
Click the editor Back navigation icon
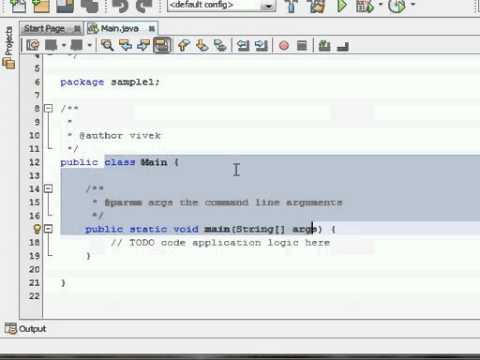click(51, 45)
